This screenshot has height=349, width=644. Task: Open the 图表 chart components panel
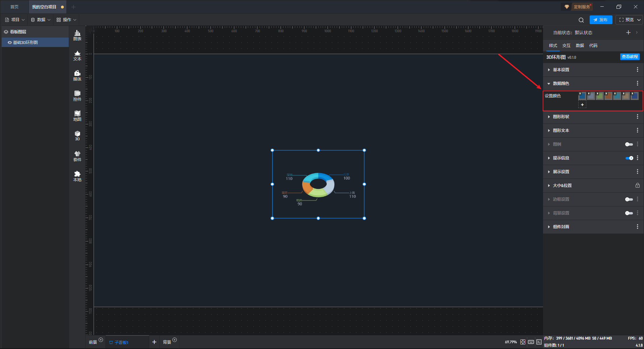click(77, 35)
